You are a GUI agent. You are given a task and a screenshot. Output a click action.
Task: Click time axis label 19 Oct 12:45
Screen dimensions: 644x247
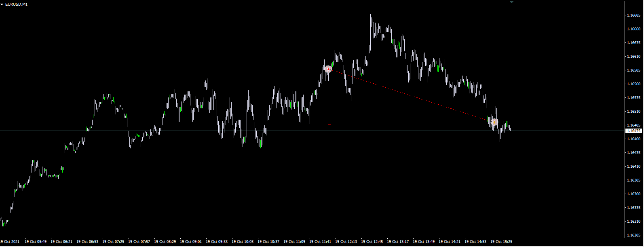[x=372, y=242]
